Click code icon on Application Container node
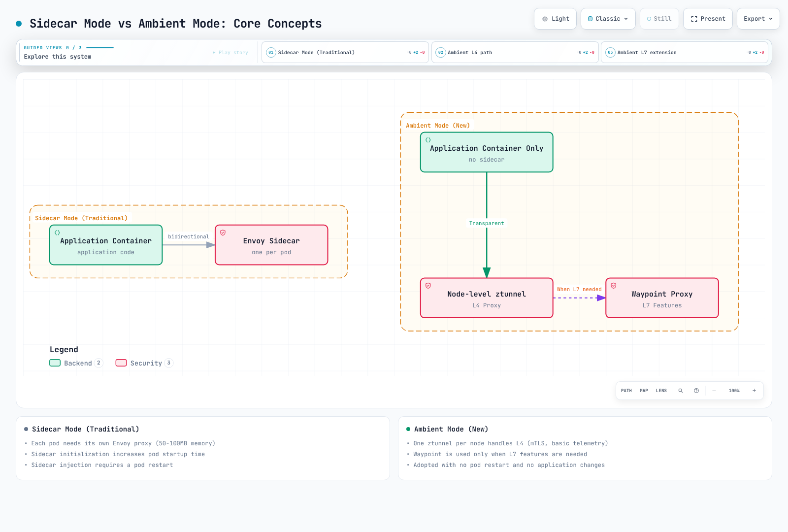This screenshot has height=532, width=788. [x=57, y=233]
